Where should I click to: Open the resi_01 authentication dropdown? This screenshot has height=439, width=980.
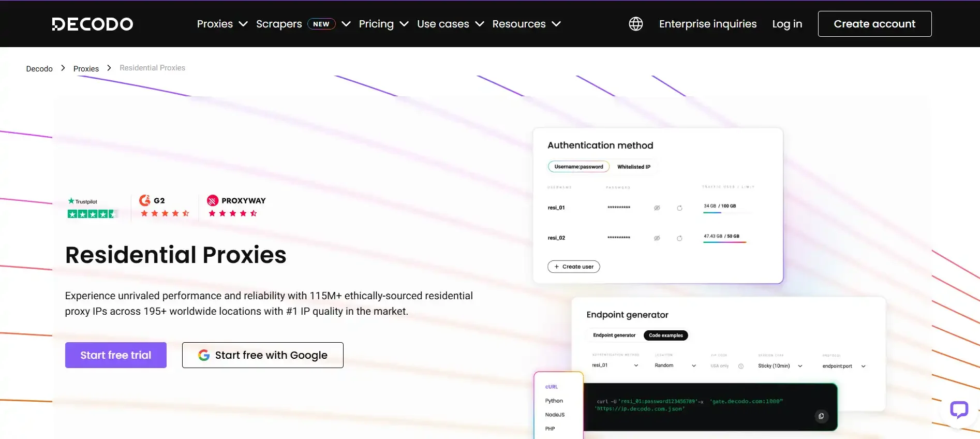click(x=615, y=365)
